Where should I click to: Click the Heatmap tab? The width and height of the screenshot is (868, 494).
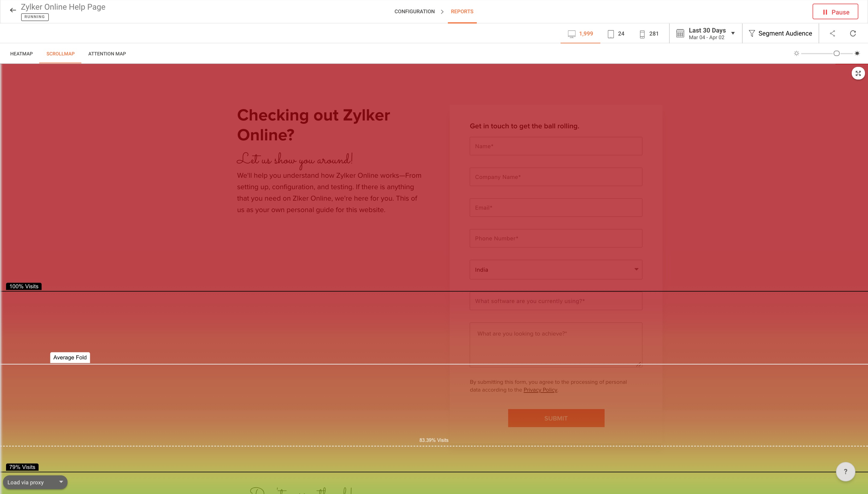click(x=21, y=54)
